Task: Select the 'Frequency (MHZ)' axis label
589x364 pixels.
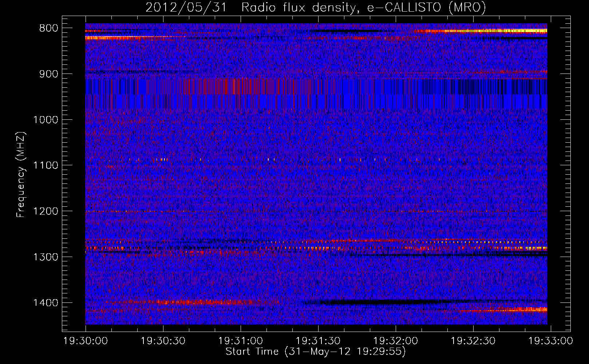Action: pyautogui.click(x=21, y=175)
